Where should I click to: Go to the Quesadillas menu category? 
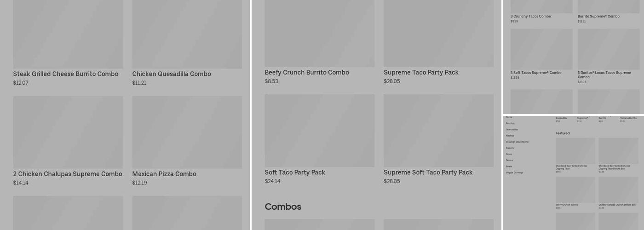point(512,130)
